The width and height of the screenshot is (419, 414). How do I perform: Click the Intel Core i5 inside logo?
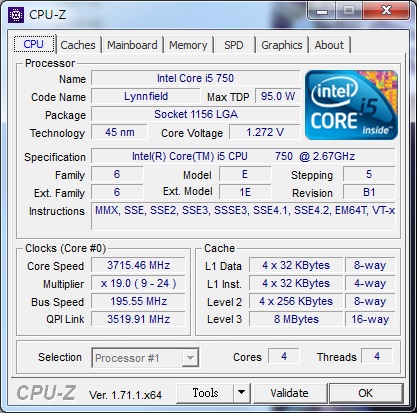(351, 105)
